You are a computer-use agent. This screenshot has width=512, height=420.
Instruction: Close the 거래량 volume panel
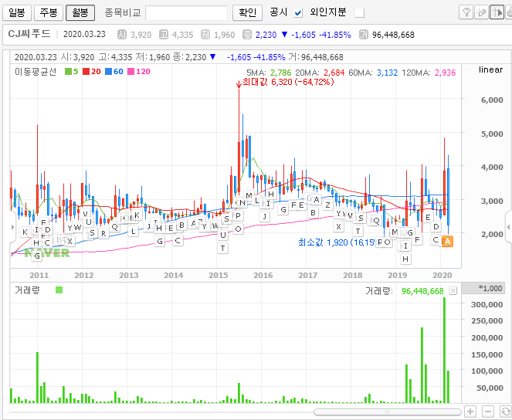453,291
